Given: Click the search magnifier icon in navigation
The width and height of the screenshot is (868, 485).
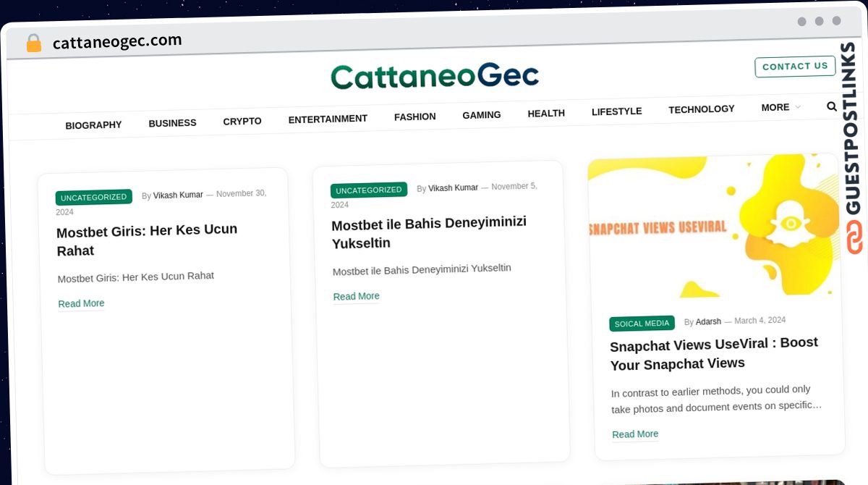Looking at the screenshot, I should 832,106.
